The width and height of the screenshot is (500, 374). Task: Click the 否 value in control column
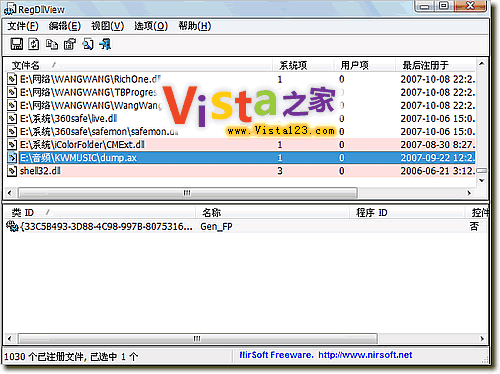coord(474,227)
